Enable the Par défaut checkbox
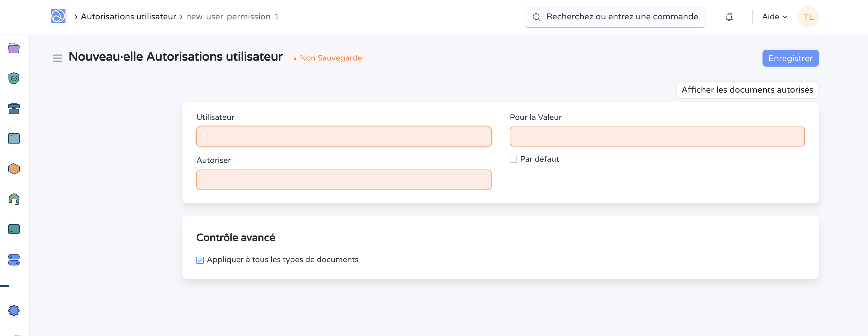868x336 pixels. (x=513, y=159)
